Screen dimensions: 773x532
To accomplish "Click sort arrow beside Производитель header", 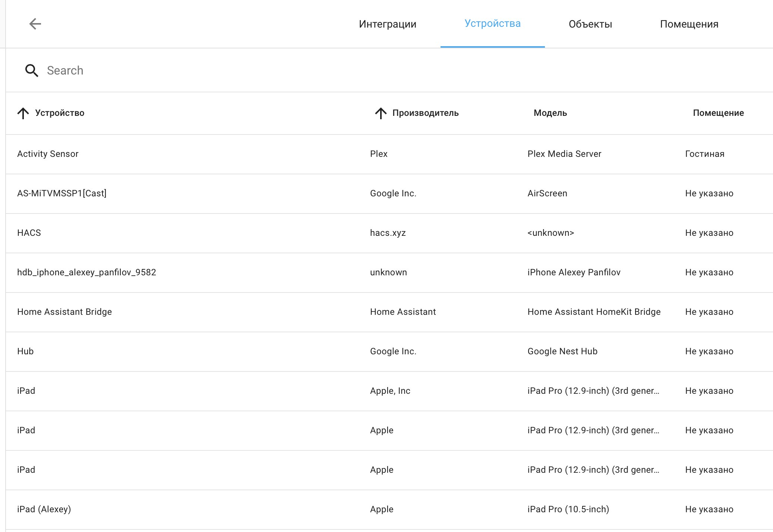I will [381, 113].
